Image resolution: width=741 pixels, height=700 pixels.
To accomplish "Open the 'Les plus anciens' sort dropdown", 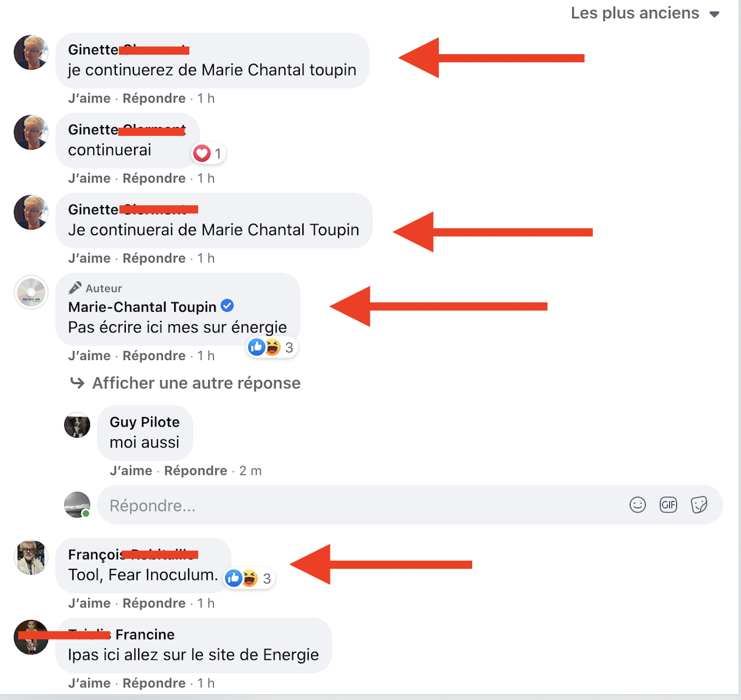I will coord(645,13).
